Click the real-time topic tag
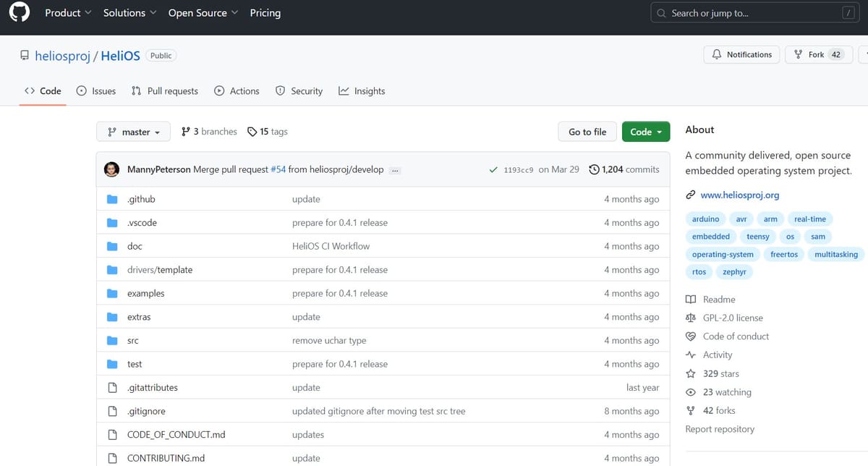 pos(809,219)
